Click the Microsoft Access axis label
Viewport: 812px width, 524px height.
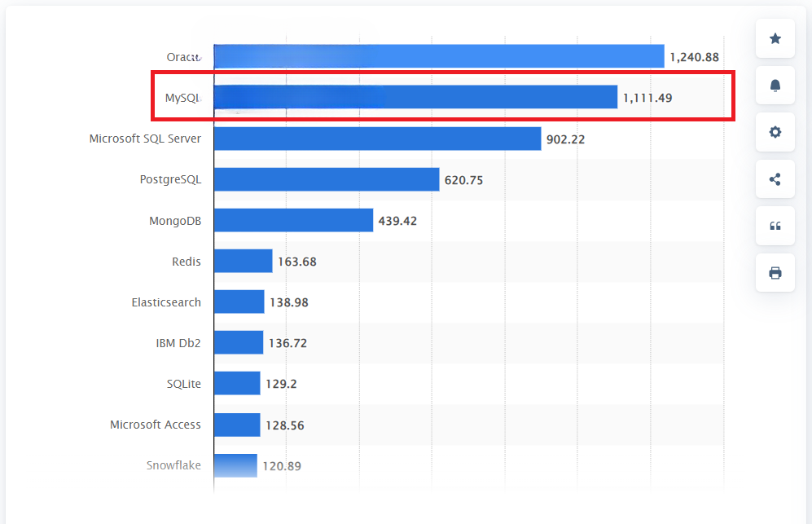tap(156, 425)
